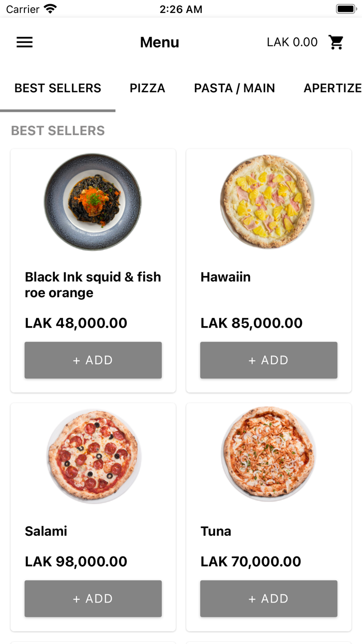Select the Tuna item name

pos(216,531)
